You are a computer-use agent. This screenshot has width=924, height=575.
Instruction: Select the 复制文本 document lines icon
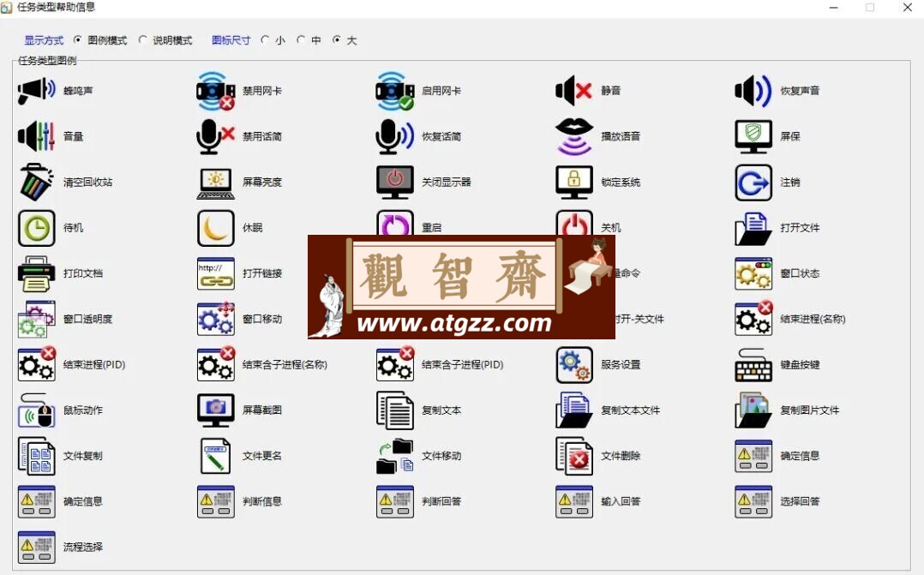pyautogui.click(x=395, y=410)
